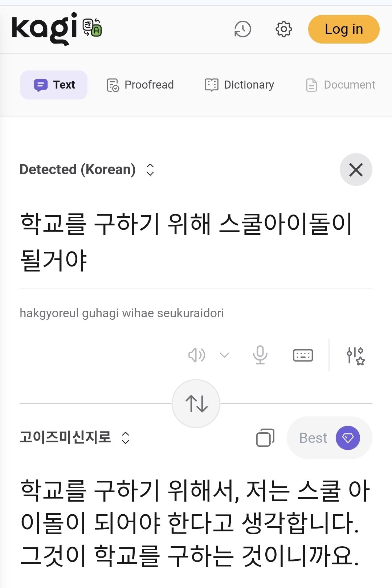Select the Text tab

54,85
